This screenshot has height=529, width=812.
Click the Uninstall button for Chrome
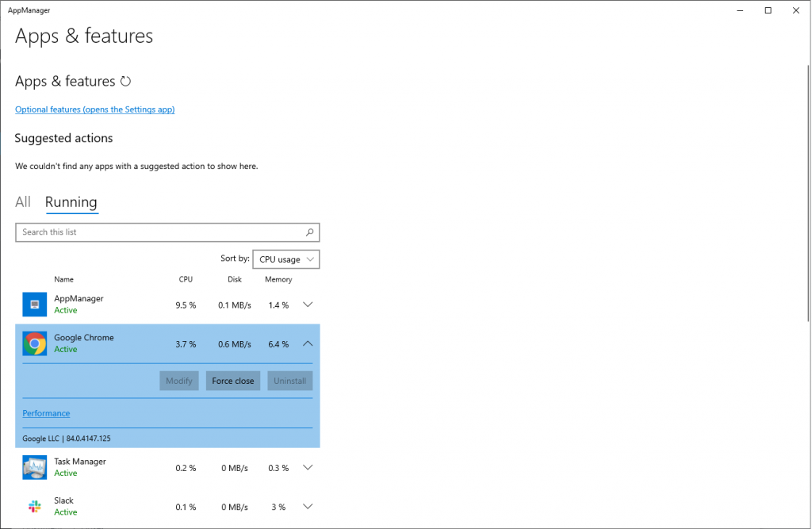290,381
